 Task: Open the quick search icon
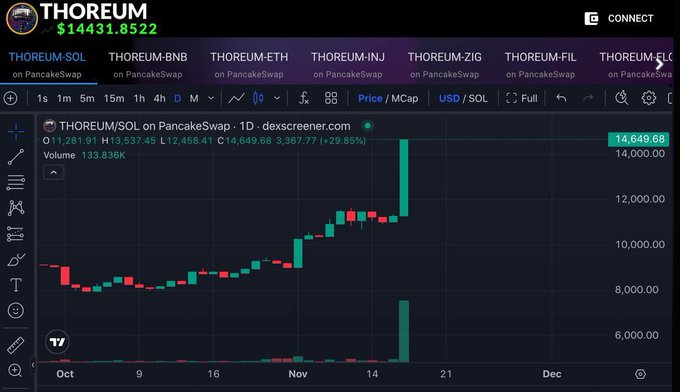coord(621,98)
